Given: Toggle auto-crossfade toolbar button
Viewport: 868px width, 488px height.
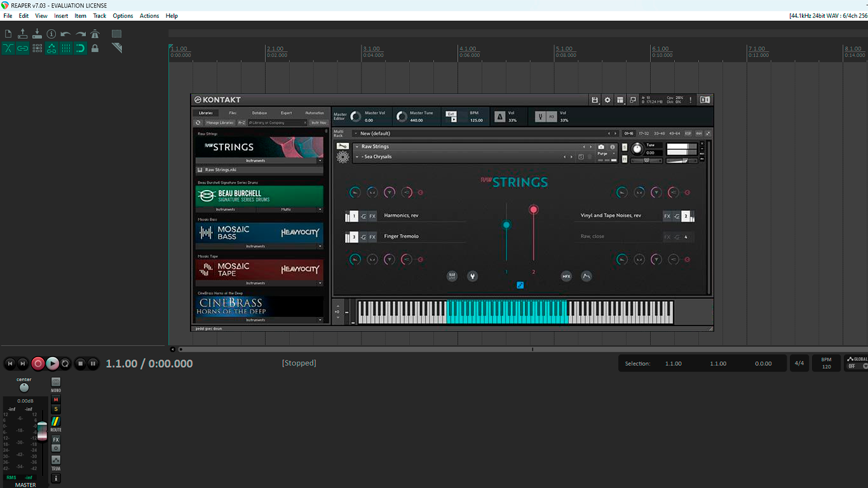Looking at the screenshot, I should [x=8, y=48].
